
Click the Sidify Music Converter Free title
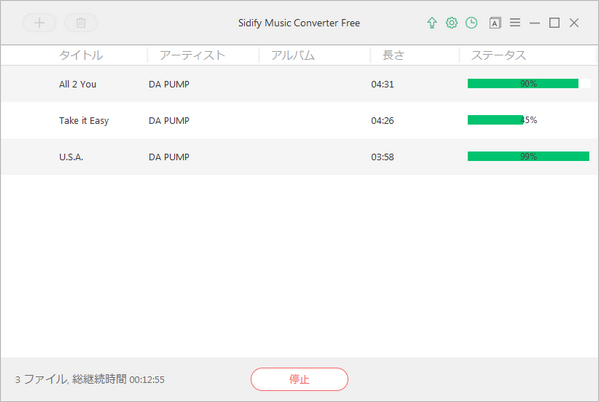pos(299,23)
